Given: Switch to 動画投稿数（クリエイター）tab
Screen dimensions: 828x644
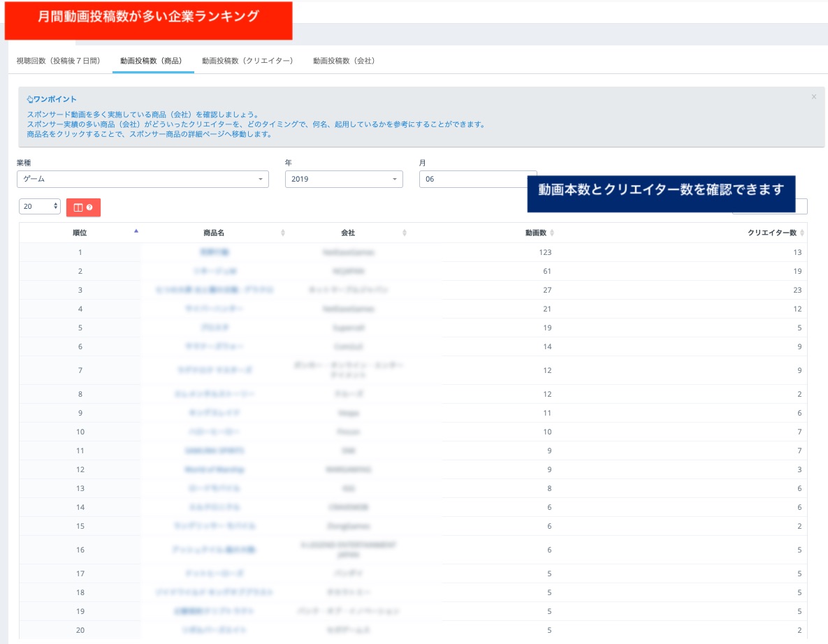Looking at the screenshot, I should tap(247, 61).
